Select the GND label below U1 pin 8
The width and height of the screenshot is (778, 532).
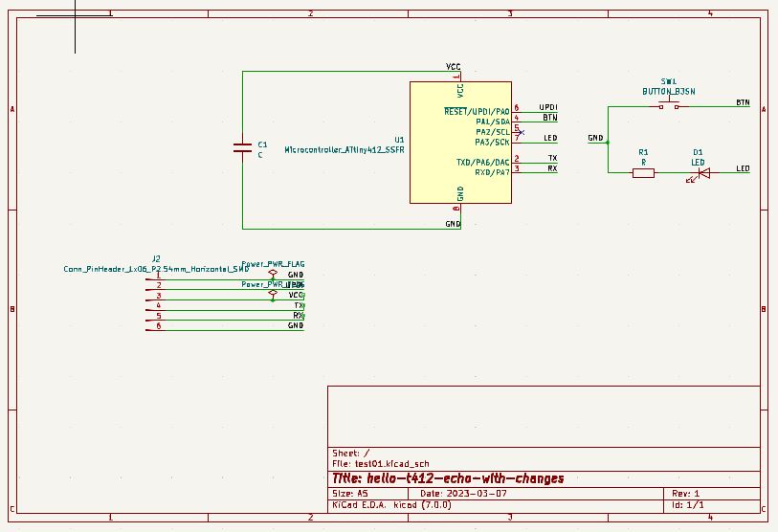(453, 224)
